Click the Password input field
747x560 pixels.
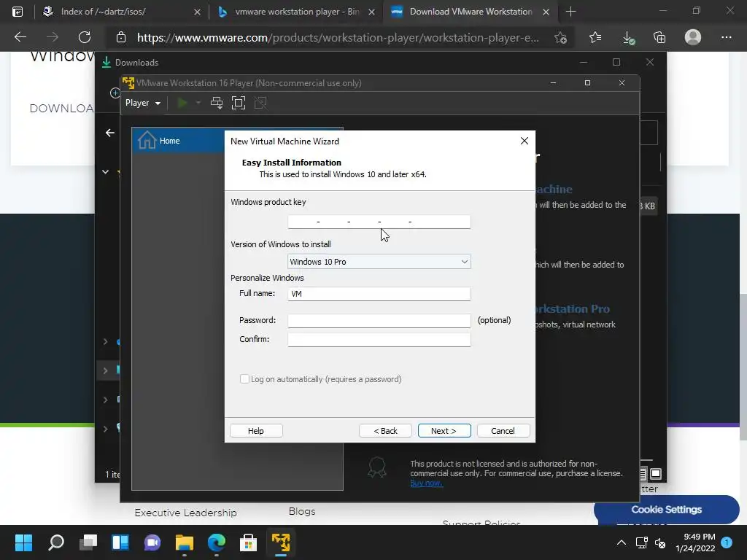pos(379,321)
